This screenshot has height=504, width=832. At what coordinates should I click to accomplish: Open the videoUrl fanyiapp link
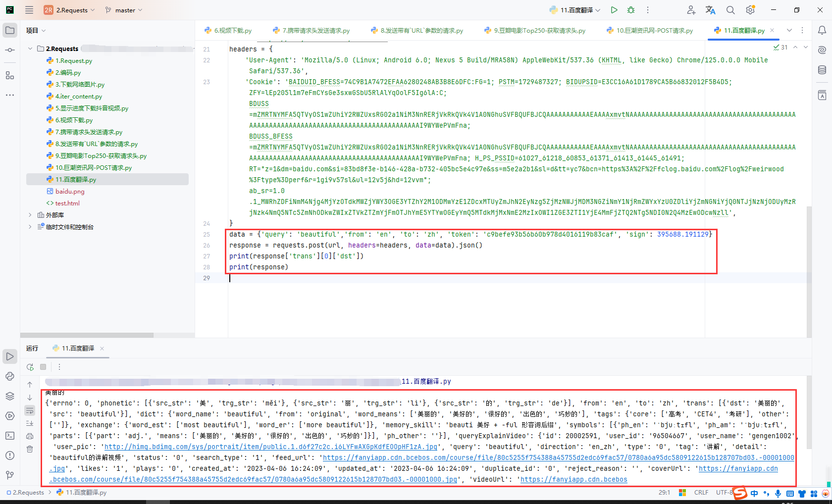[x=574, y=479]
